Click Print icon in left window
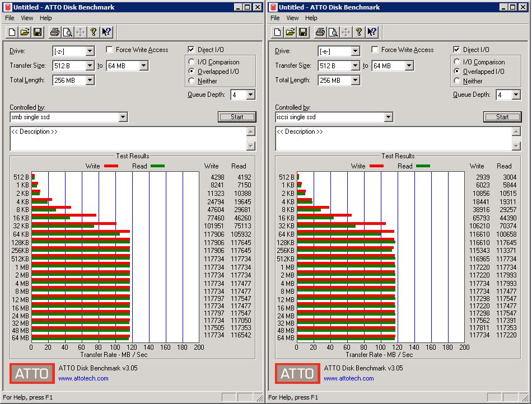Screen dimensions: 532x404 (x=55, y=32)
